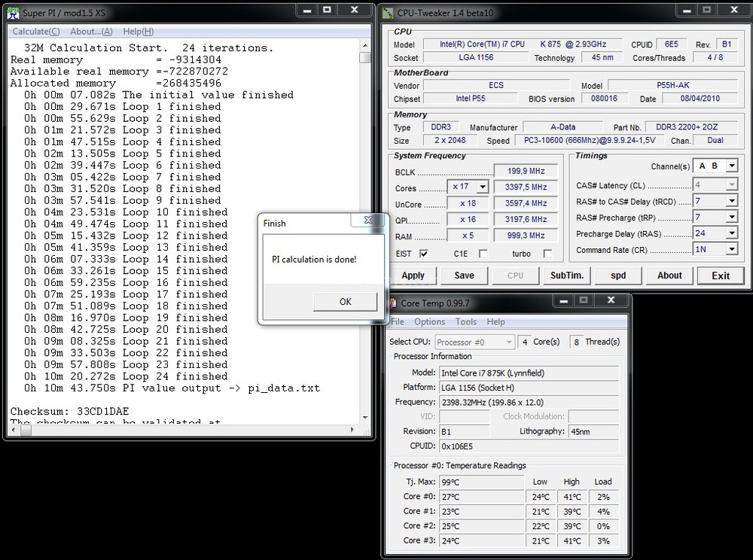The width and height of the screenshot is (753, 560).
Task: Click the Checksum: 33CD1DAE line
Action: tap(69, 411)
